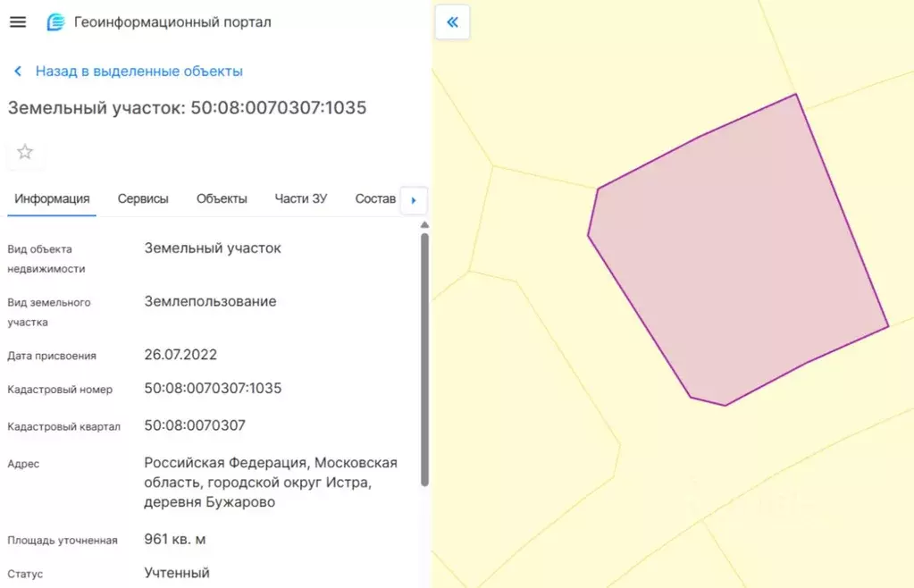Click the Кадастровый квартал value 50:08:0070307
914x588 pixels.
click(x=193, y=426)
